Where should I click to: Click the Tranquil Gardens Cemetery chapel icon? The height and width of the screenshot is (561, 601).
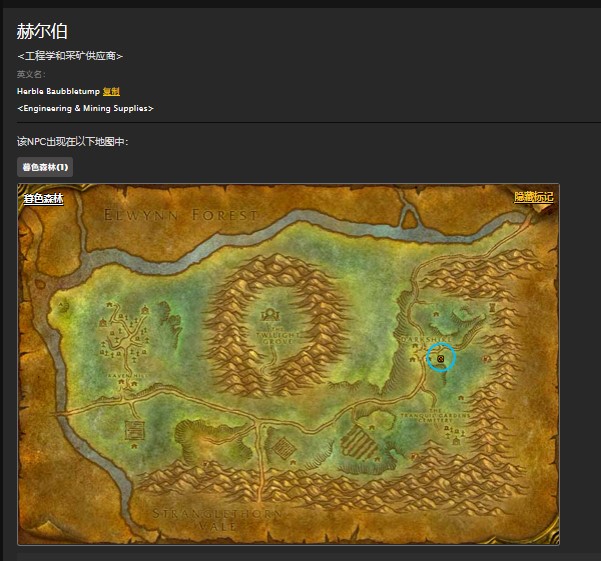tap(456, 441)
